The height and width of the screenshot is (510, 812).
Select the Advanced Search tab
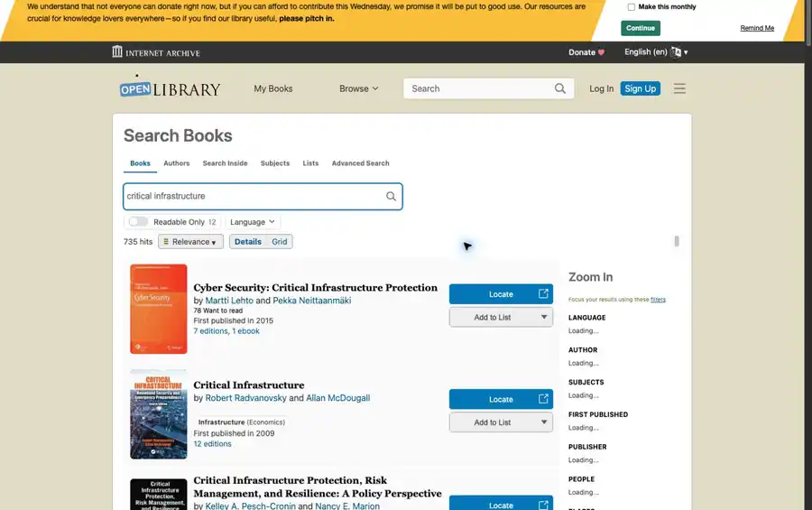360,163
